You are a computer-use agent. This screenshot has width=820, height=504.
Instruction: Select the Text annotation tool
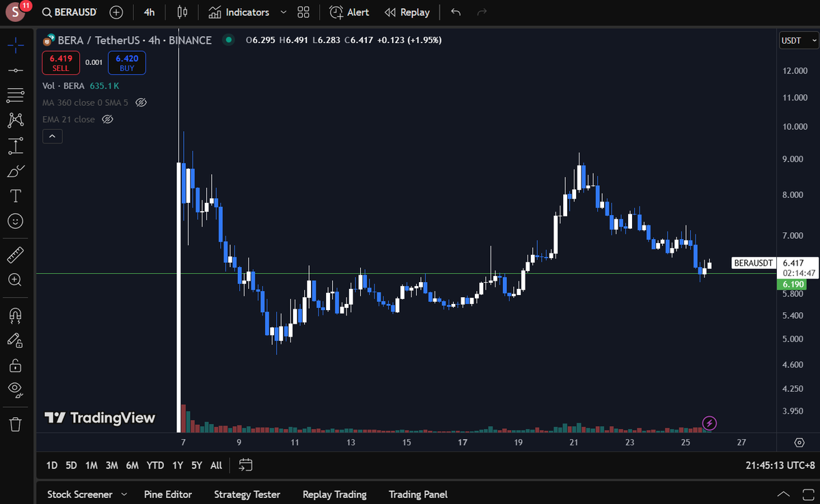coord(15,196)
